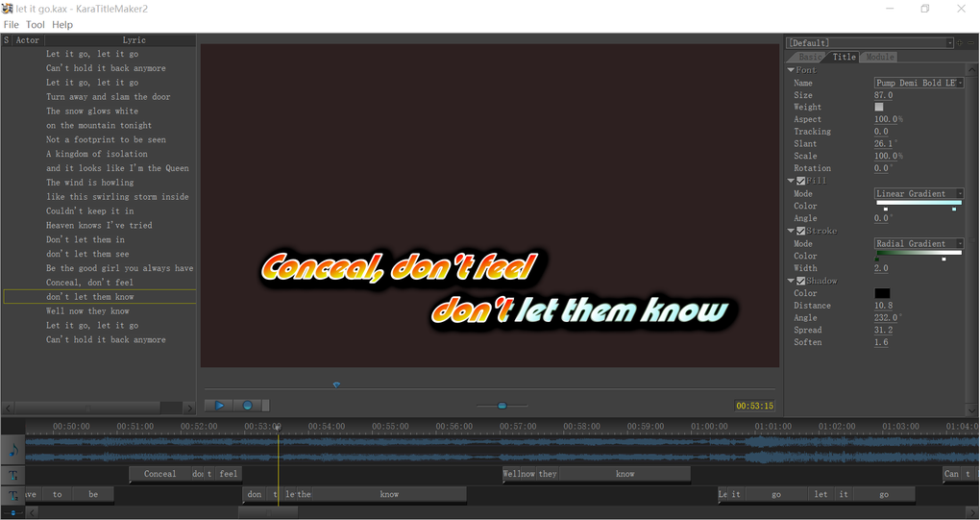The height and width of the screenshot is (520, 980).
Task: Open the Tool menu
Action: click(35, 24)
